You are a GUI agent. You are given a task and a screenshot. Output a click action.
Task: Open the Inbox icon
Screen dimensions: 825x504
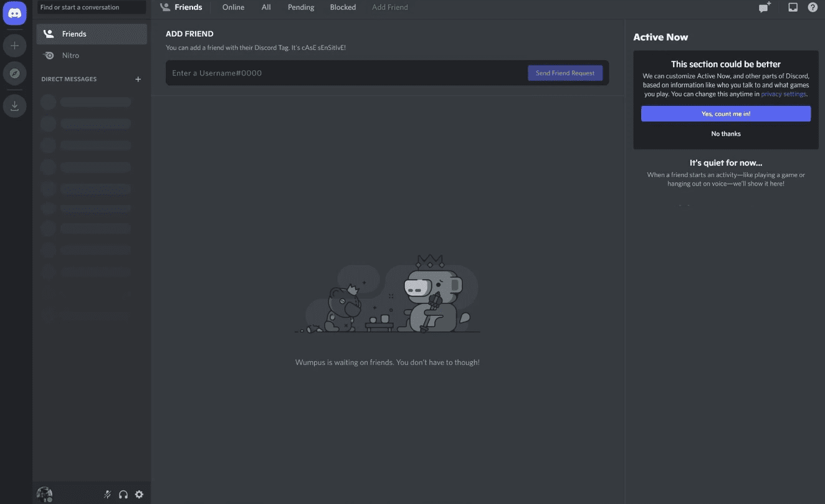point(793,7)
